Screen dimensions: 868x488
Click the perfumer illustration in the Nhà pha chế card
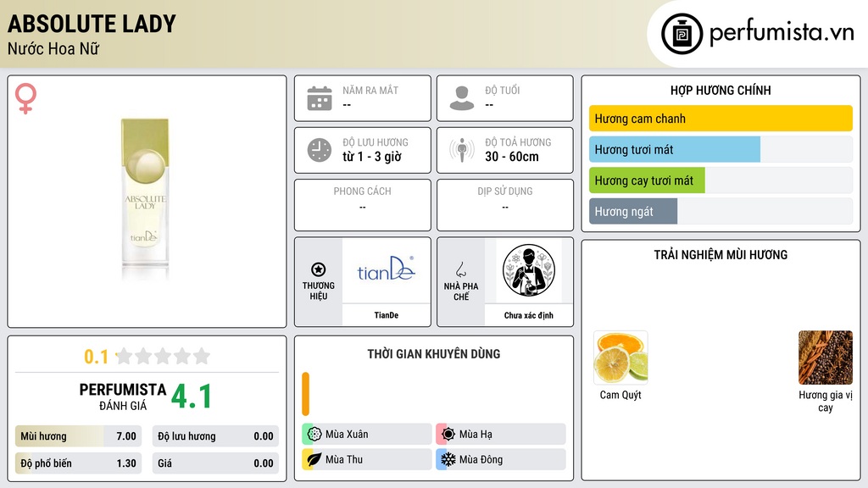point(529,270)
